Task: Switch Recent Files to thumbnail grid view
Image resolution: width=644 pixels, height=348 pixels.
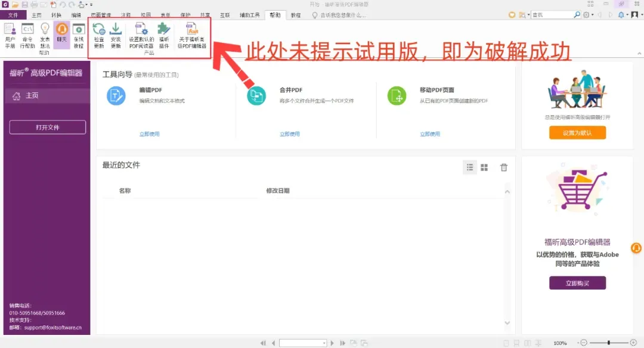Action: (484, 167)
